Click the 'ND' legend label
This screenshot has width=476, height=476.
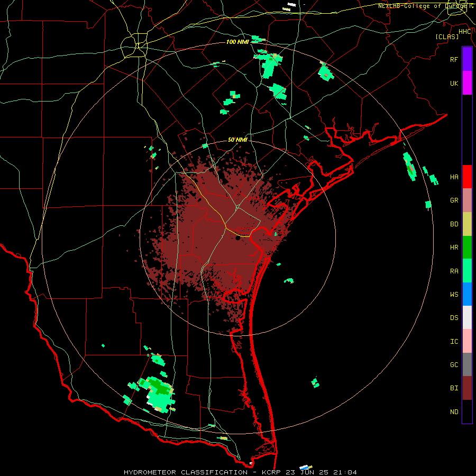454,412
